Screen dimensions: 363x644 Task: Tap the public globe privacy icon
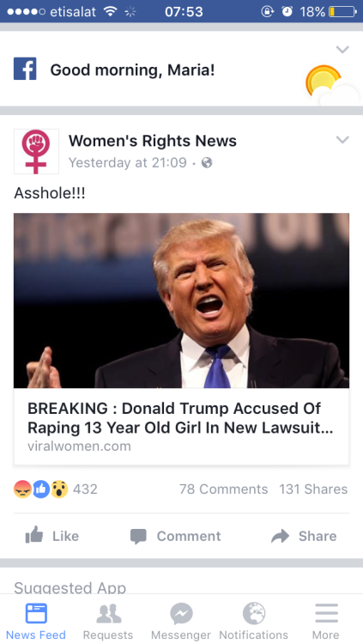207,163
